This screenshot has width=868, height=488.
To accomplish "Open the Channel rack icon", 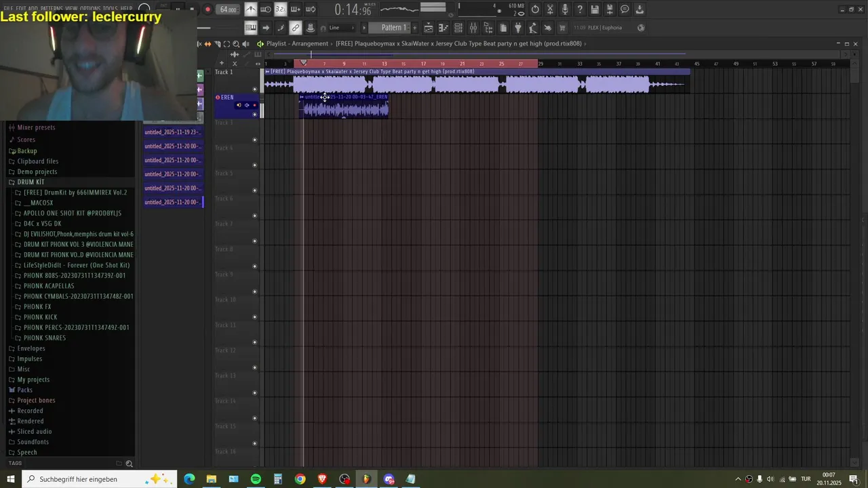I will point(458,28).
